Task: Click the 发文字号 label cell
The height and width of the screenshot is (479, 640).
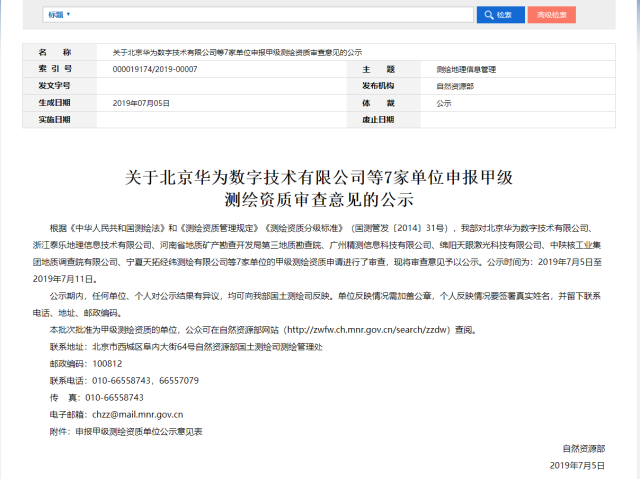Action: click(60, 86)
